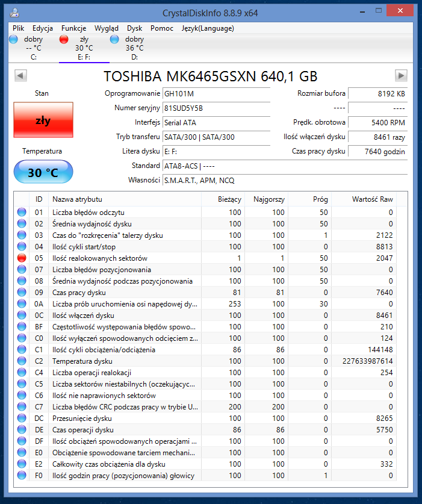Click status icon of attribute 0C row
The width and height of the screenshot is (422, 504).
(22, 316)
